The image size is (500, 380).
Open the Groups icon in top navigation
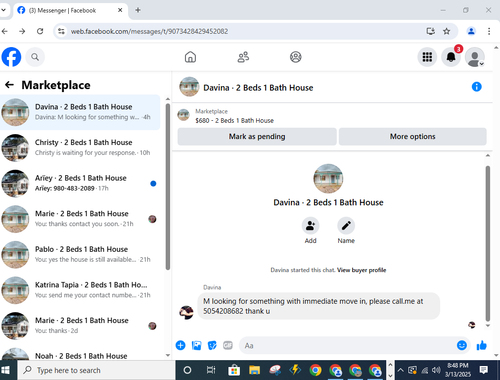pyautogui.click(x=296, y=57)
